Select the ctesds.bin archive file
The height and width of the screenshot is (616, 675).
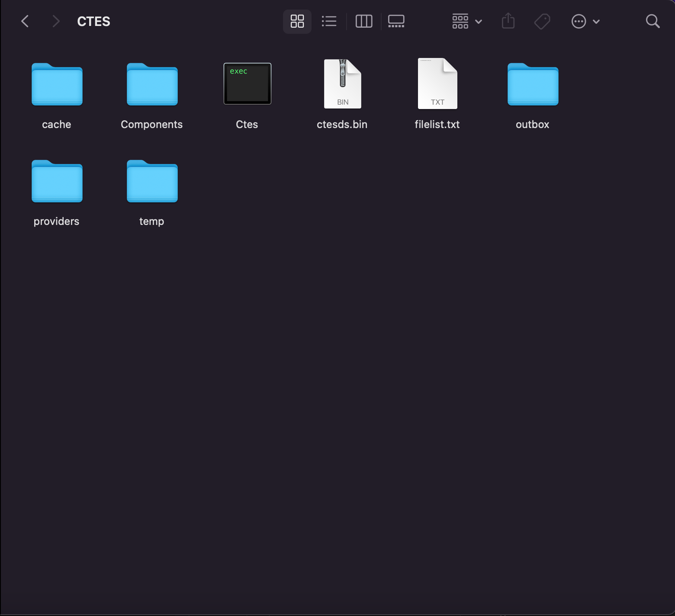coord(342,84)
